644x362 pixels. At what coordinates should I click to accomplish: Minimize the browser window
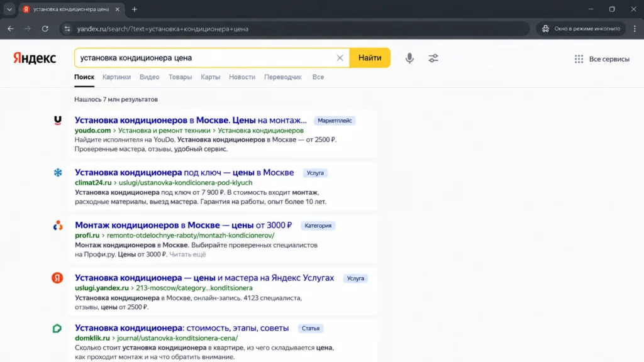click(x=591, y=9)
